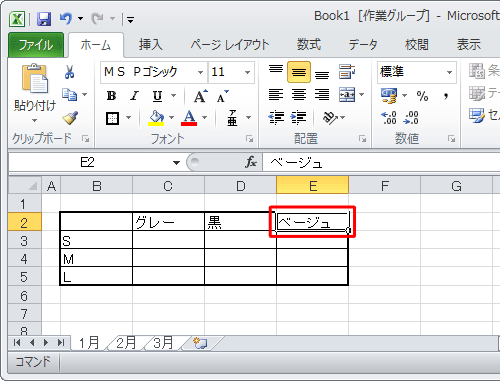Toggle align text right
The width and height of the screenshot is (500, 381).
pyautogui.click(x=322, y=95)
